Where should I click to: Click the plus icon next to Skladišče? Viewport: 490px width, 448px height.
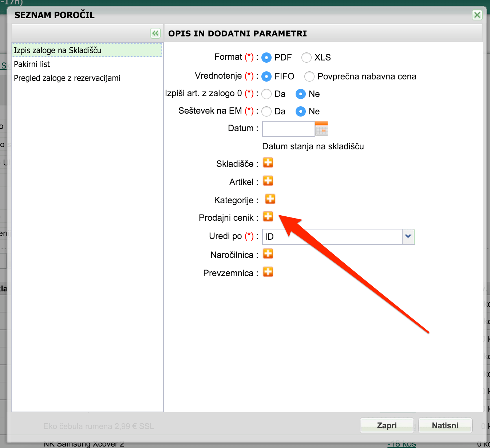(268, 162)
